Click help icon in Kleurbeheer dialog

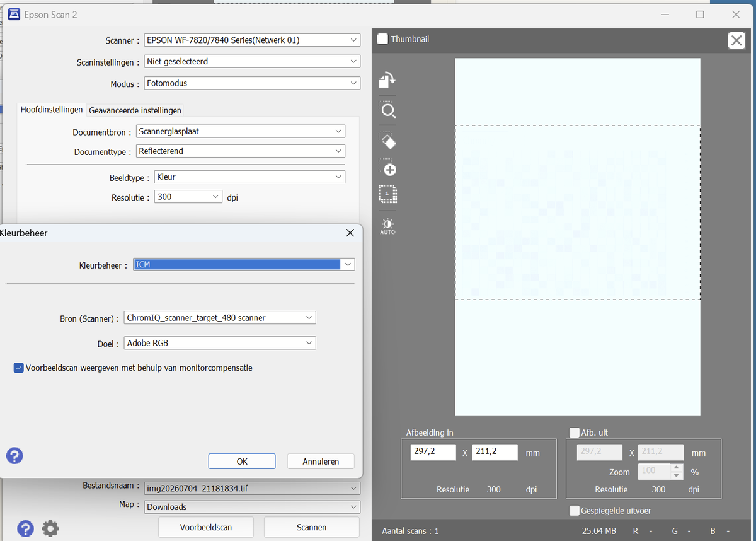(14, 455)
